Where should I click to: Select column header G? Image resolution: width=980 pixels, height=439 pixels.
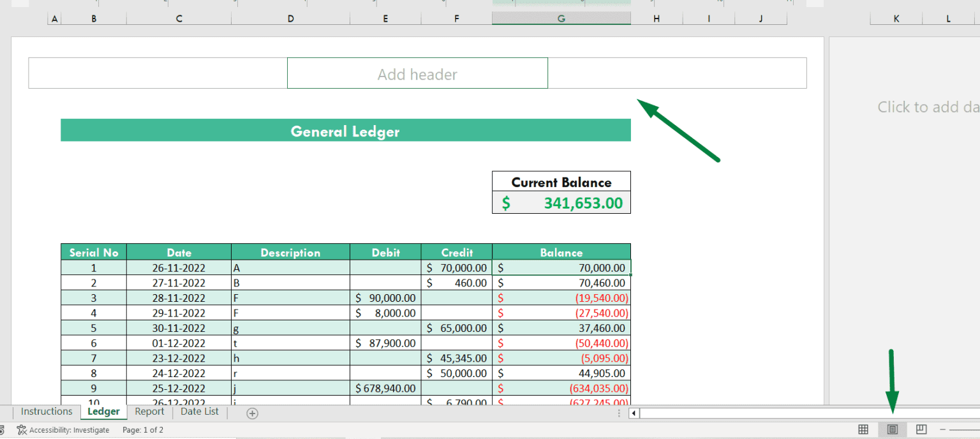(x=561, y=19)
